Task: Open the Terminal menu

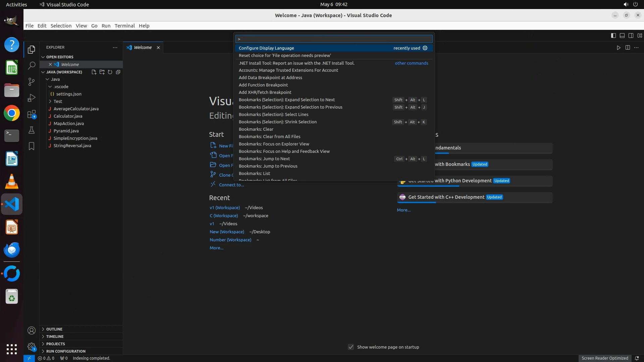Action: (124, 26)
